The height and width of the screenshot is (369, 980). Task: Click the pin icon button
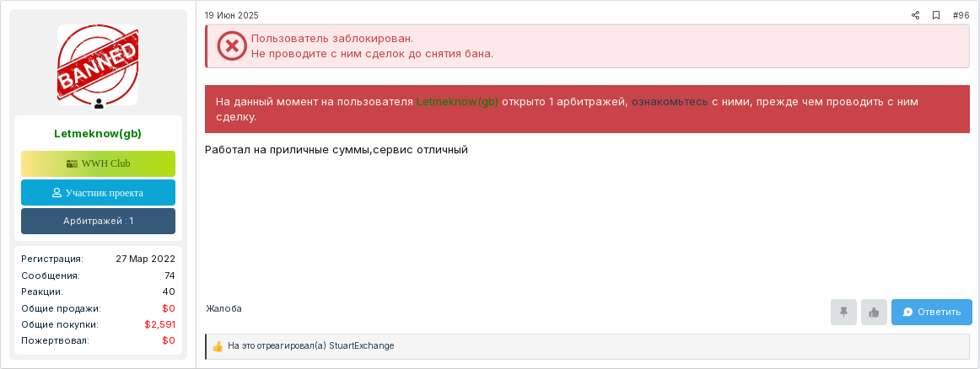point(843,313)
